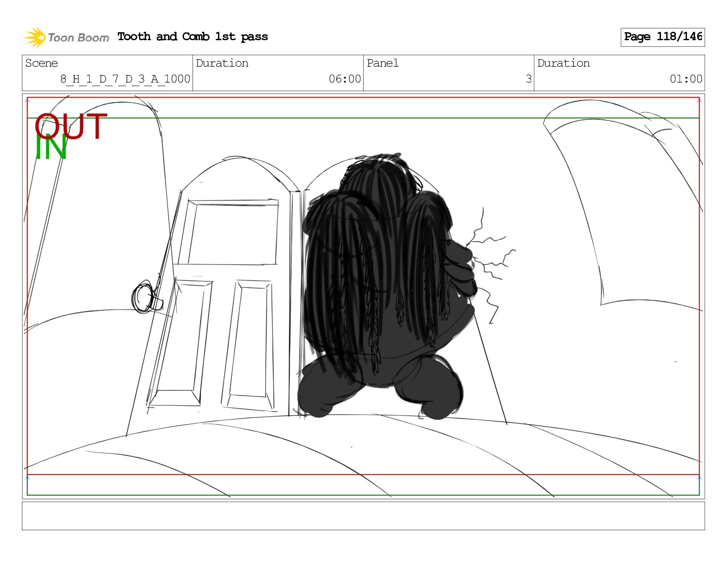The height and width of the screenshot is (563, 728).
Task: Click the Toon Boom logo
Action: click(66, 37)
